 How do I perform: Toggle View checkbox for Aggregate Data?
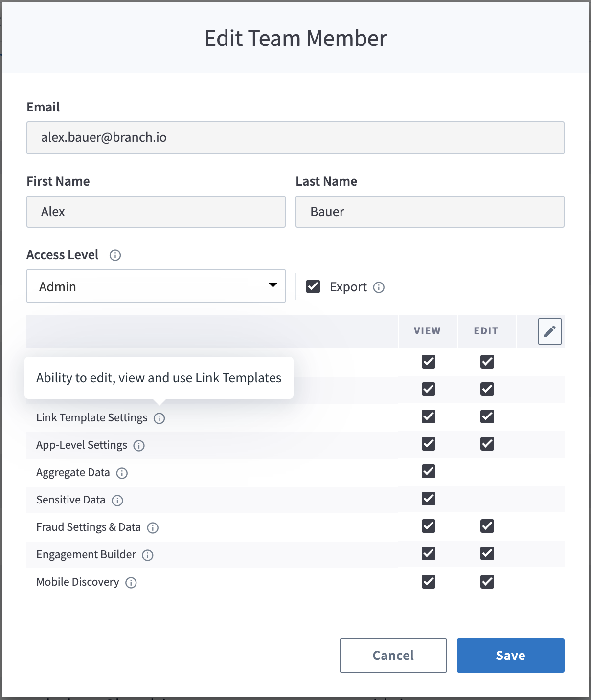(x=429, y=471)
